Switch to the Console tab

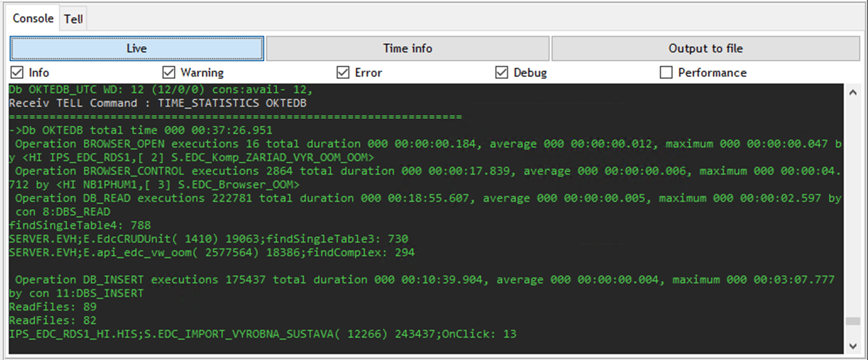(x=33, y=18)
